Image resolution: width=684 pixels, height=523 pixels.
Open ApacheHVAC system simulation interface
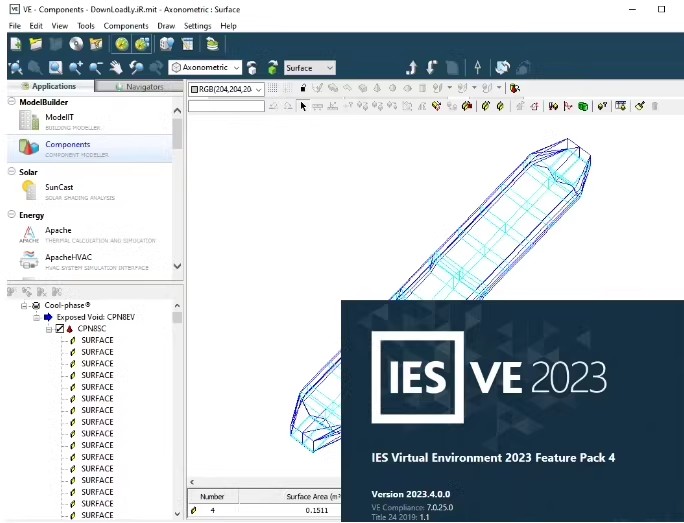click(x=89, y=261)
